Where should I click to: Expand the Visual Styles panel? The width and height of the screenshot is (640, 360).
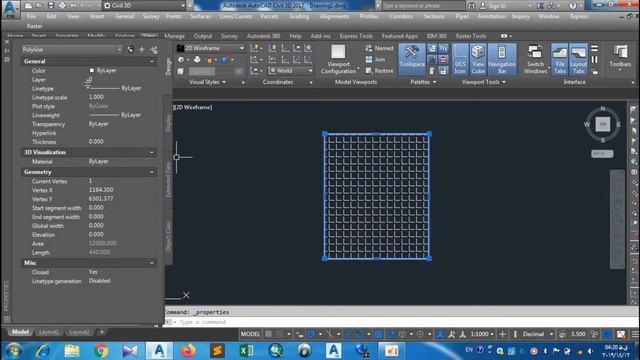(207, 82)
